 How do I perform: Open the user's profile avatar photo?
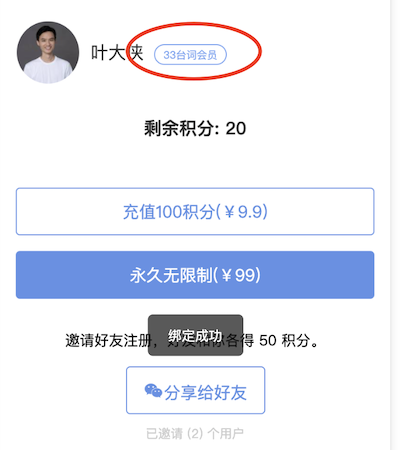pyautogui.click(x=48, y=52)
